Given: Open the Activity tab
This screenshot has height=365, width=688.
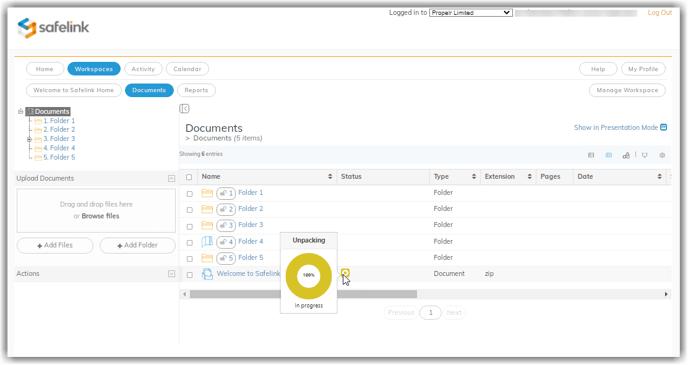Looking at the screenshot, I should coord(143,69).
